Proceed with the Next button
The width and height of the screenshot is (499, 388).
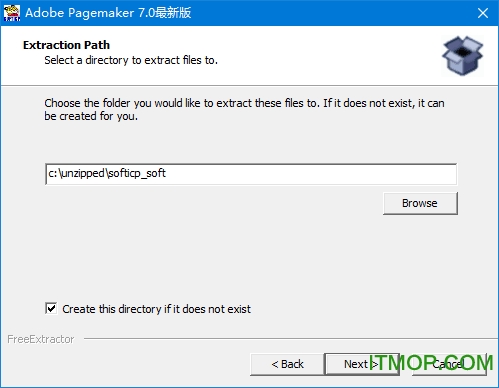362,364
